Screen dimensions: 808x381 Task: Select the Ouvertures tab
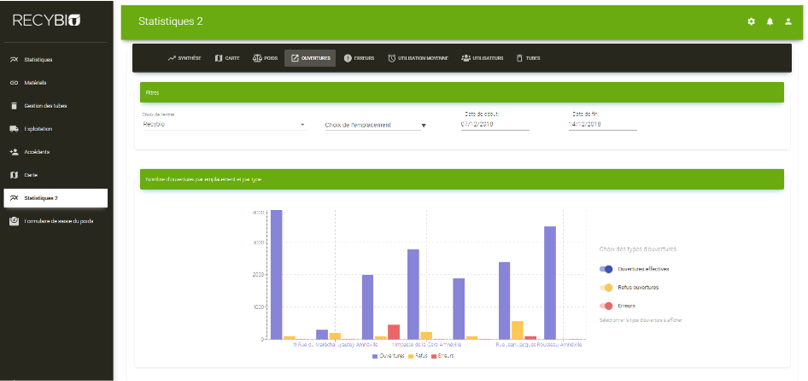[310, 58]
